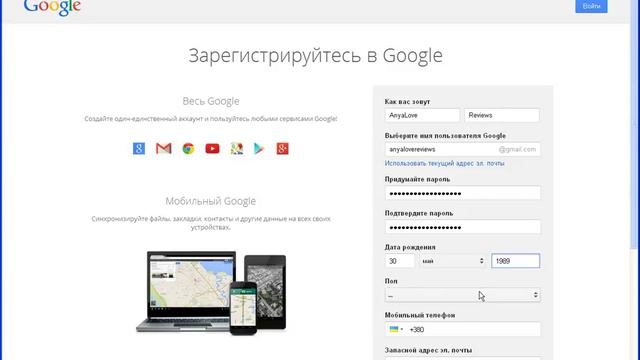This screenshot has width=640, height=360.
Task: Click the Google Play triangle icon
Action: [x=259, y=149]
